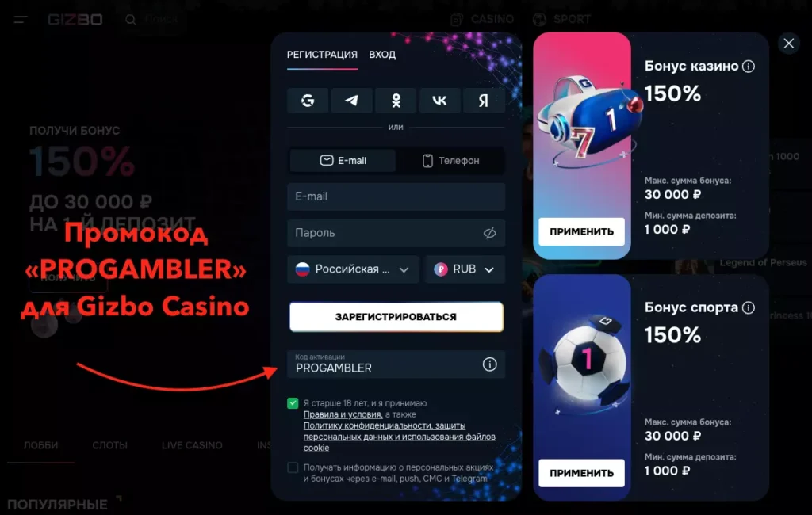Sign up via VK icon

point(439,101)
